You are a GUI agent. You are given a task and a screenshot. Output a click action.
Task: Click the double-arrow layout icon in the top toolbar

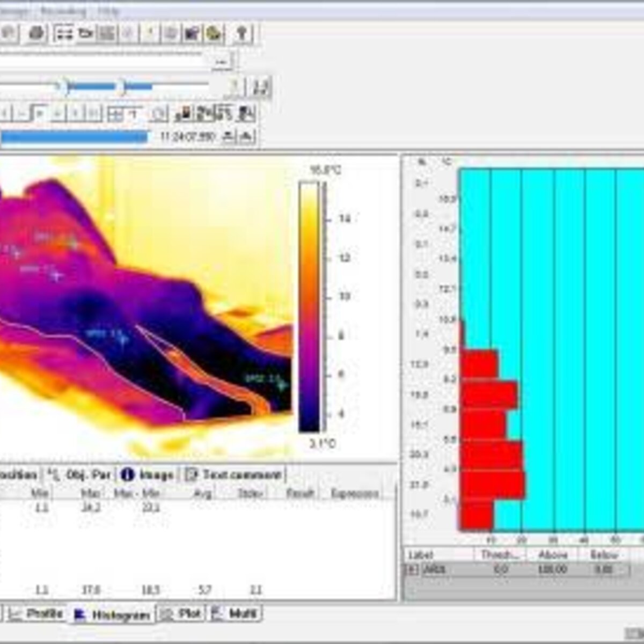(64, 34)
